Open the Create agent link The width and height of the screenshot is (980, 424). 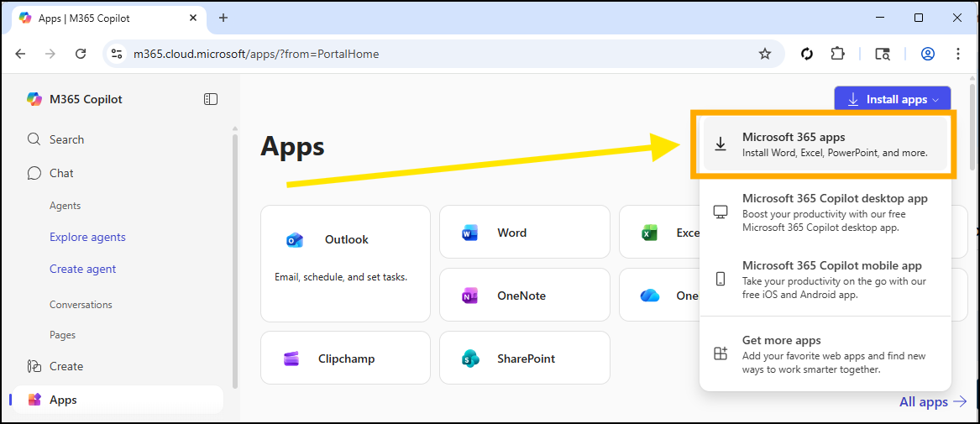point(82,270)
